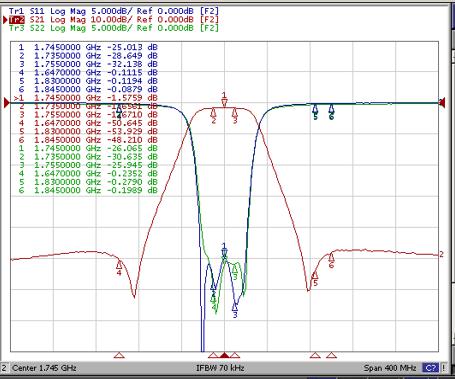The image size is (455, 379).
Task: Click the right red reference level triangle
Action: tap(442, 103)
